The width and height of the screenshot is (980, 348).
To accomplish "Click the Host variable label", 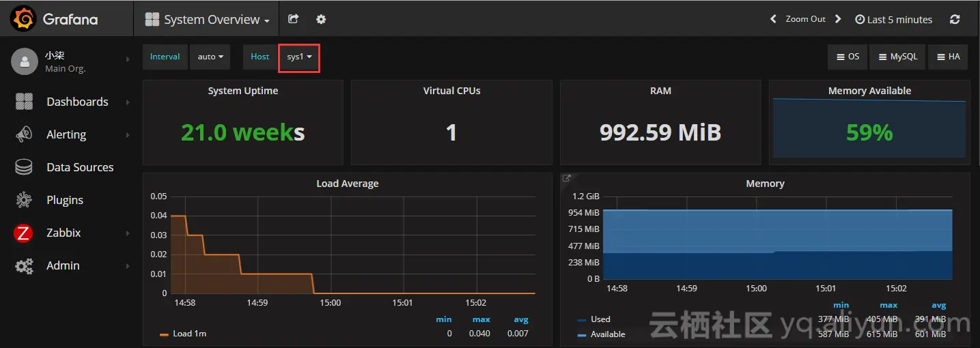I will coord(260,57).
